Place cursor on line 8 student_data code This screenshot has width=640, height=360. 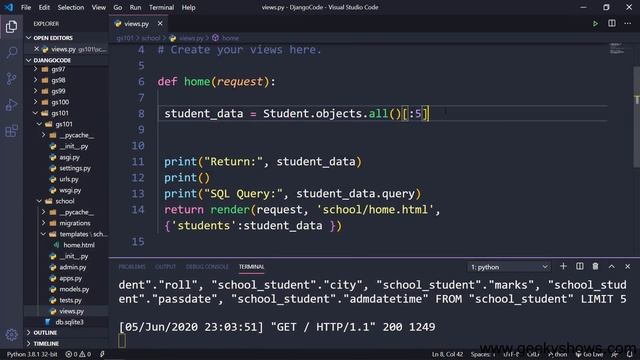tap(296, 113)
